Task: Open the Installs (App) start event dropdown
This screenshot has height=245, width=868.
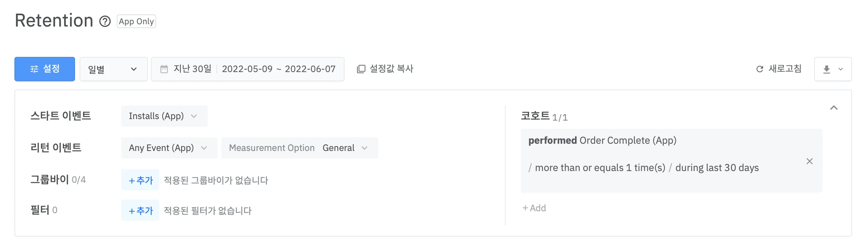Action: point(164,116)
